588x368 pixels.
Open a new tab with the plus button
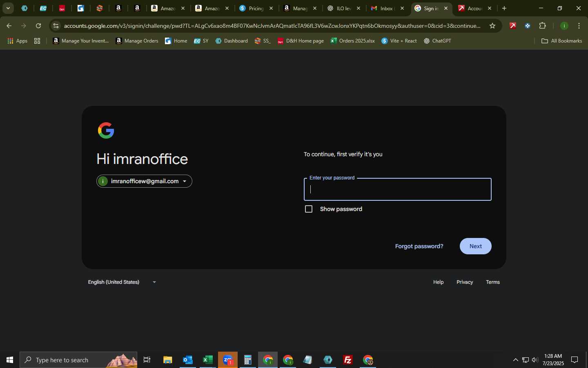point(504,8)
